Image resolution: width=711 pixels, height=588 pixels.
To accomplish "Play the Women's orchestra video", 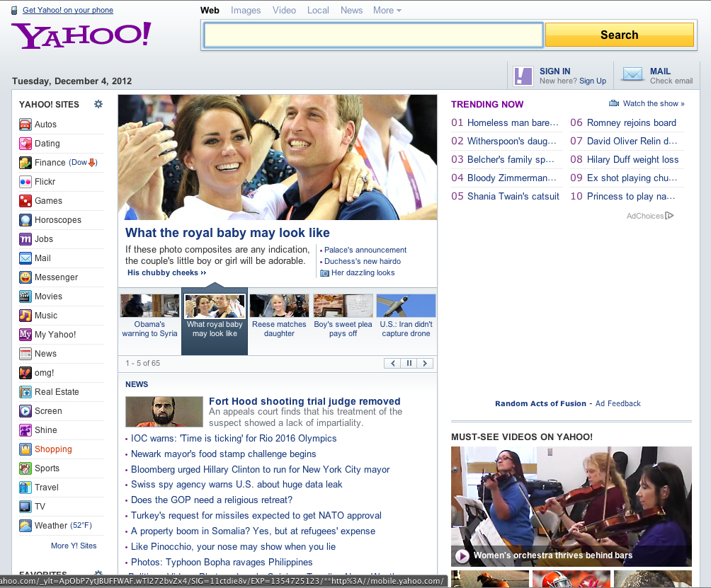I will pyautogui.click(x=461, y=556).
